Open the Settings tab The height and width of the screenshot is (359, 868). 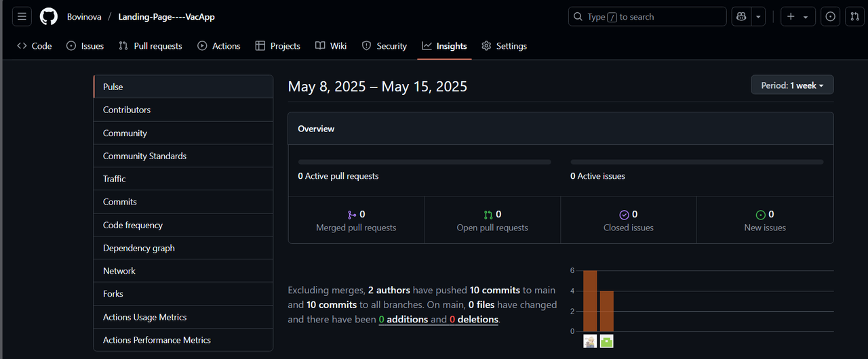click(504, 46)
